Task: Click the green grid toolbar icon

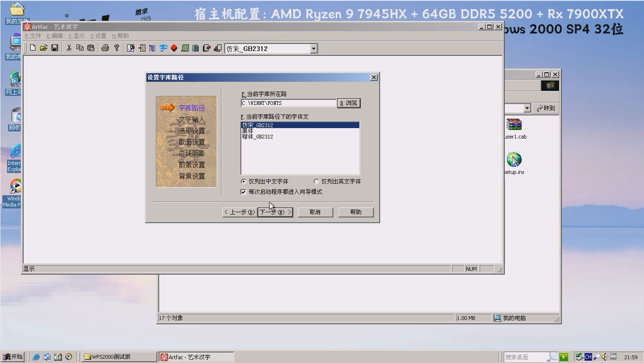Action: click(185, 48)
